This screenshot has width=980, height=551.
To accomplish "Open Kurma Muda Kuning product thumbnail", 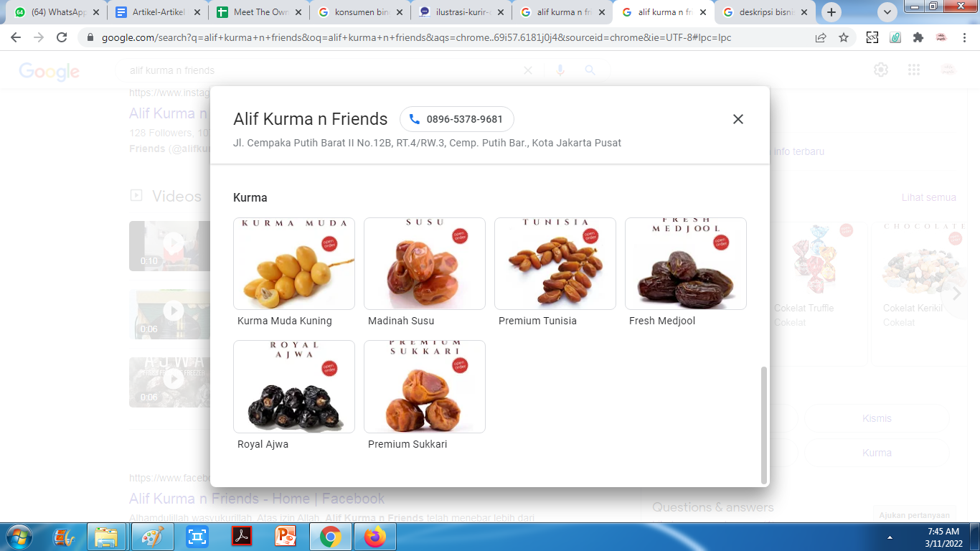I will [x=294, y=263].
